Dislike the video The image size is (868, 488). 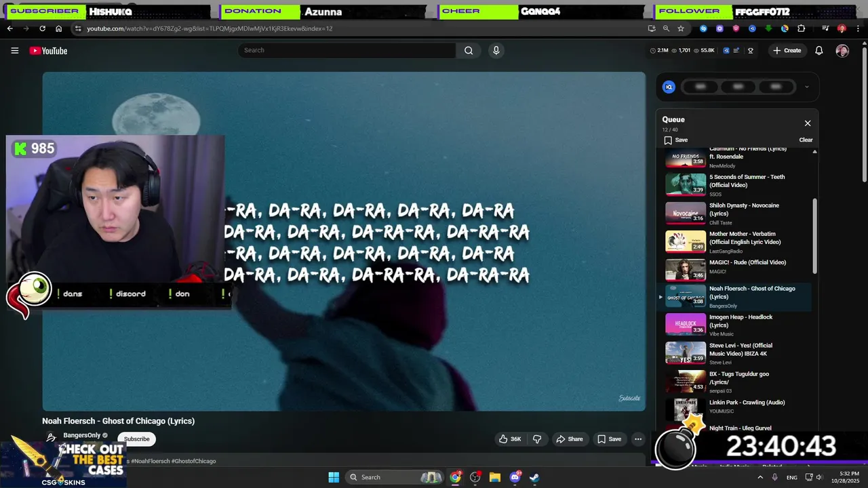pos(537,439)
